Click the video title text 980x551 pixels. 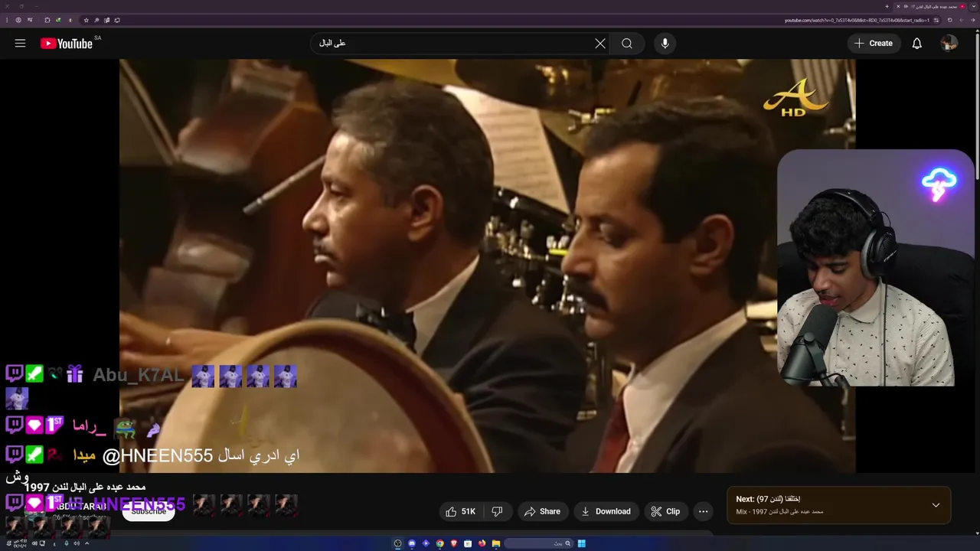coord(84,487)
